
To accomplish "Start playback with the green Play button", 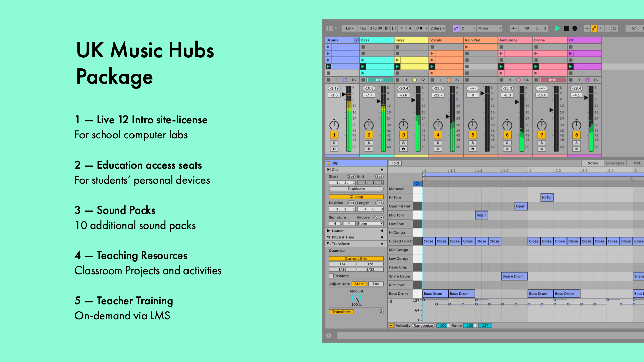I will click(x=557, y=28).
